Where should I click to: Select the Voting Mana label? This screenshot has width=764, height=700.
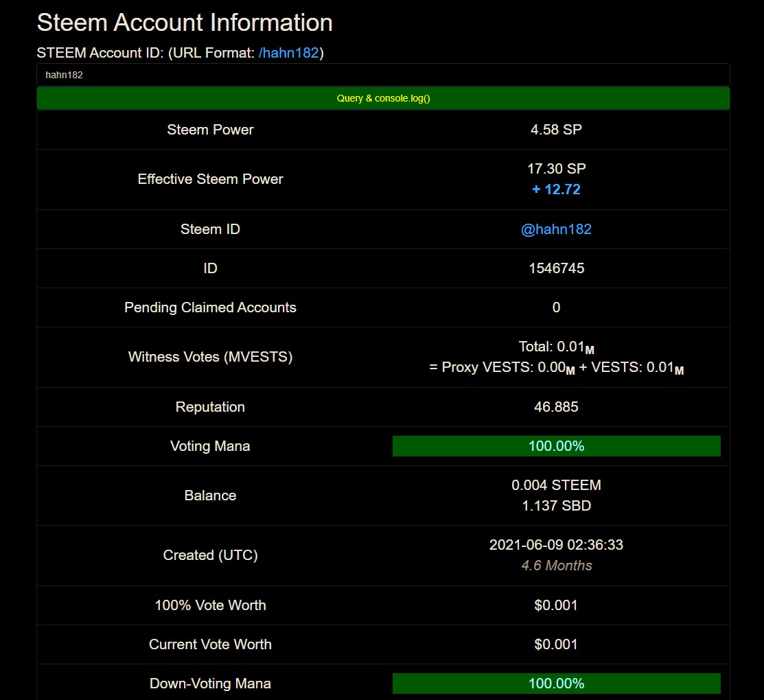210,446
